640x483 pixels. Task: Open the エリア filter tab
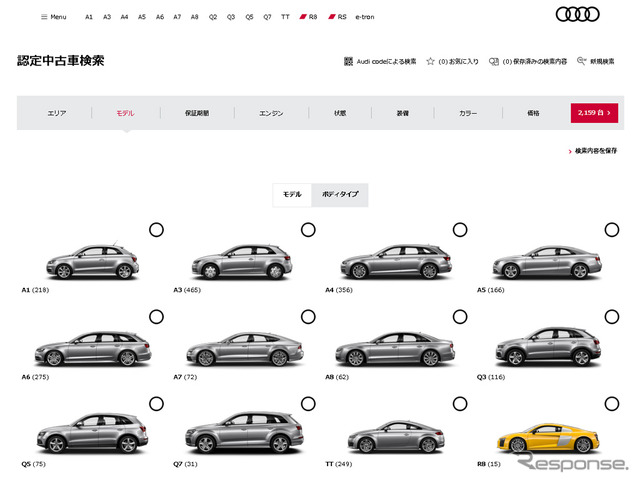coord(57,113)
